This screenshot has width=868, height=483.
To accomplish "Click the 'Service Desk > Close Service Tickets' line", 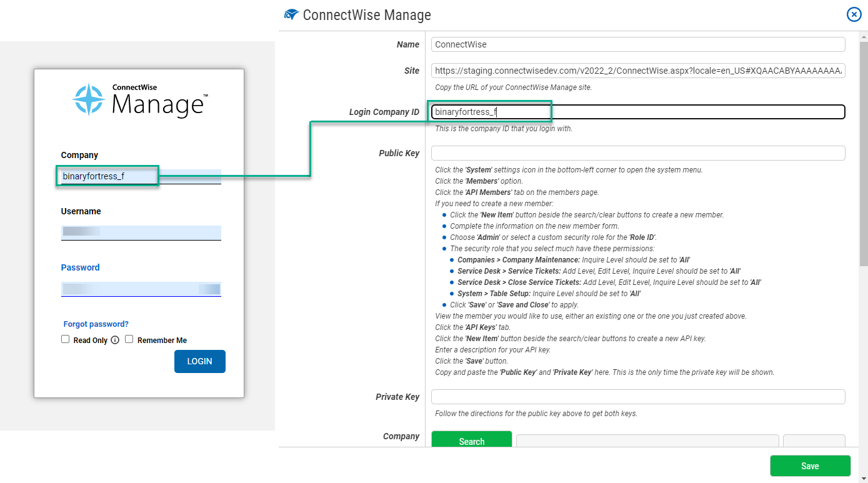I will pos(609,282).
